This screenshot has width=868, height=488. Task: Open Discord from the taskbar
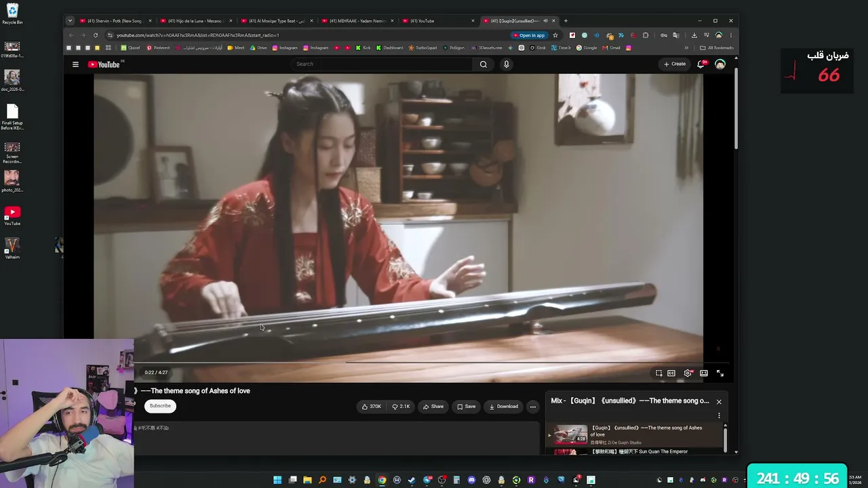tap(471, 480)
